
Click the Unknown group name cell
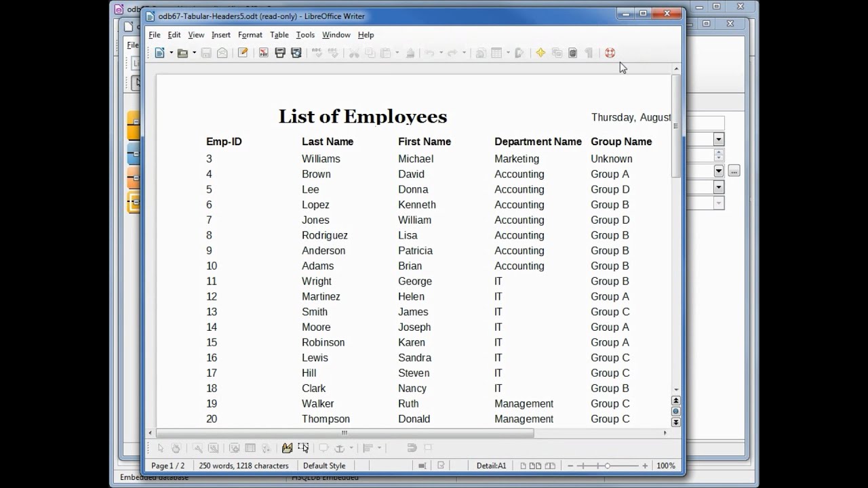[x=611, y=159]
